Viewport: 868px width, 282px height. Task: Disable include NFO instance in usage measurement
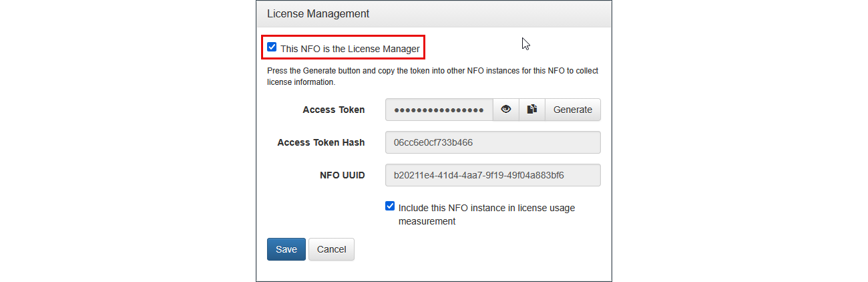[x=390, y=206]
